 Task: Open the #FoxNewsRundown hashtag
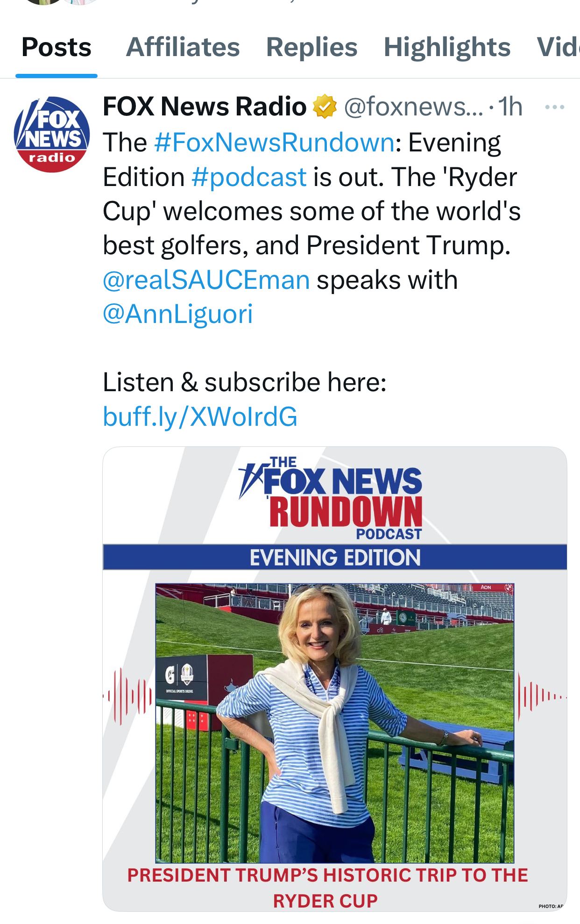point(275,142)
